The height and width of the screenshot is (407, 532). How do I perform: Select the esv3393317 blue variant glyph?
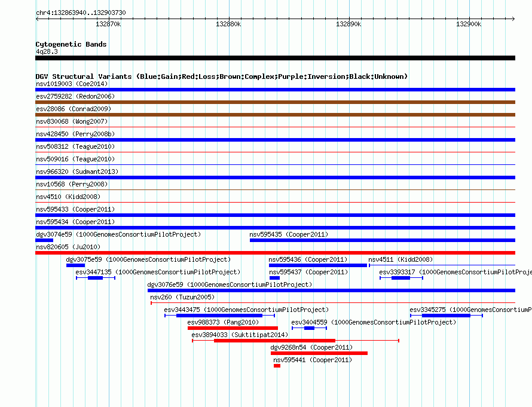401,278
